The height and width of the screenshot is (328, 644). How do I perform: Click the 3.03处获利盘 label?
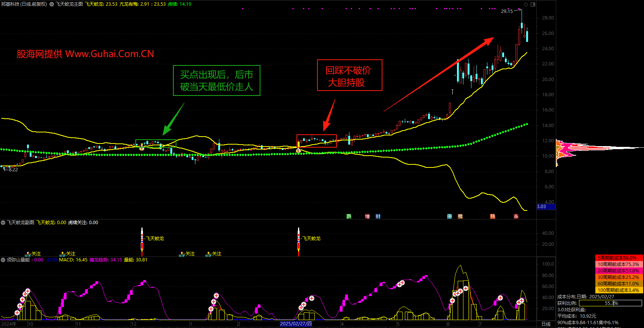[x=571, y=310]
